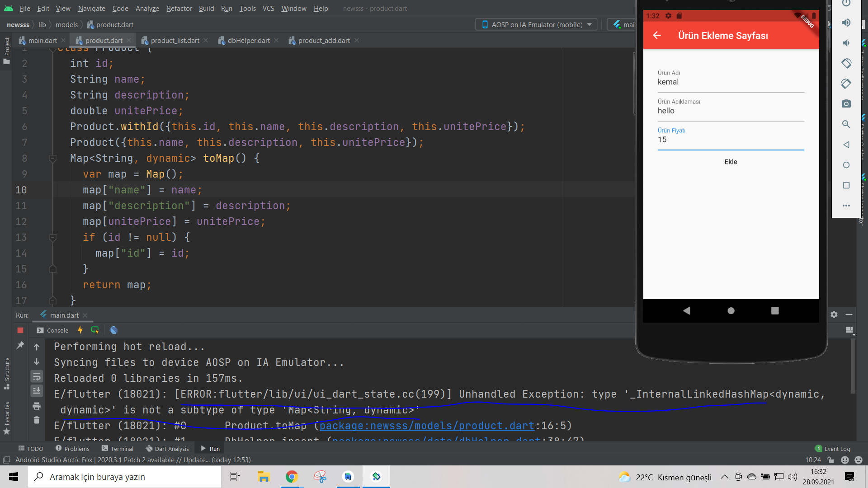Open emulator extended controls dots
Image resolution: width=868 pixels, height=488 pixels.
click(846, 206)
